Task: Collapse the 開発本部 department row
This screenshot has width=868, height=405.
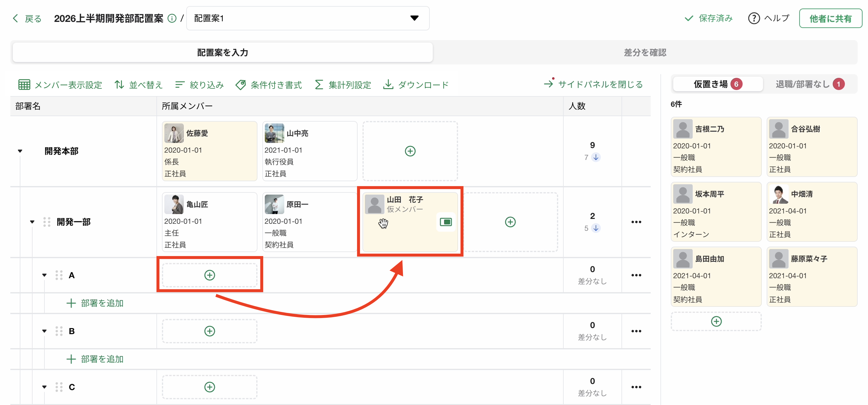Action: coord(20,151)
